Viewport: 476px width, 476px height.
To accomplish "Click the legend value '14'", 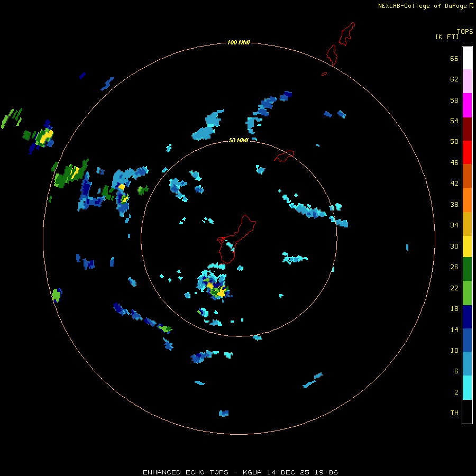I will 454,329.
